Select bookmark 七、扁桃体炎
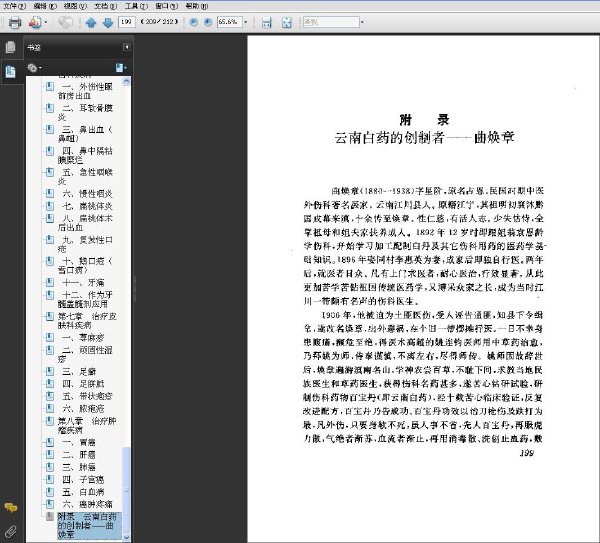 pyautogui.click(x=87, y=206)
